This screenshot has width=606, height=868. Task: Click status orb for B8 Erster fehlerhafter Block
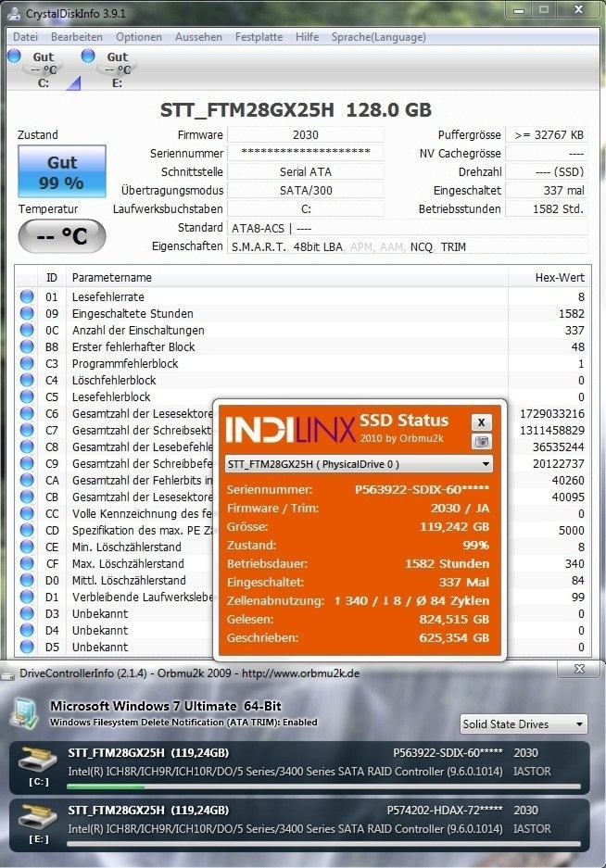(x=27, y=346)
